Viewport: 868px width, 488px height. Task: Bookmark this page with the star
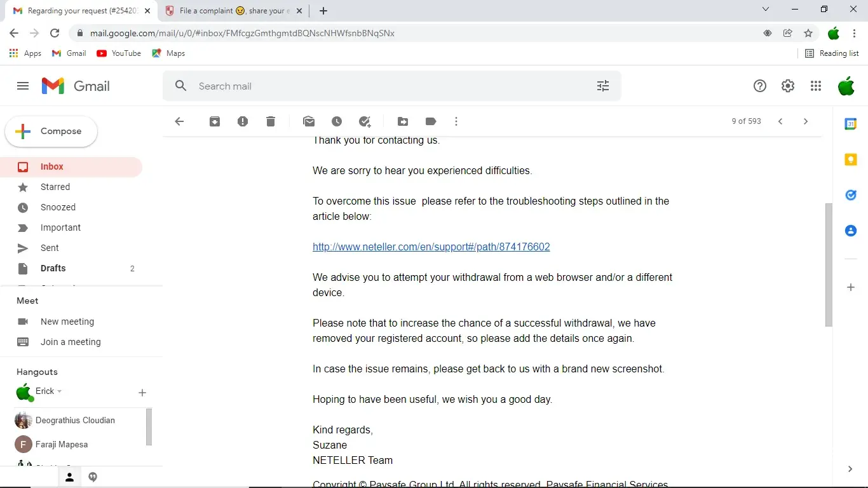click(x=808, y=33)
